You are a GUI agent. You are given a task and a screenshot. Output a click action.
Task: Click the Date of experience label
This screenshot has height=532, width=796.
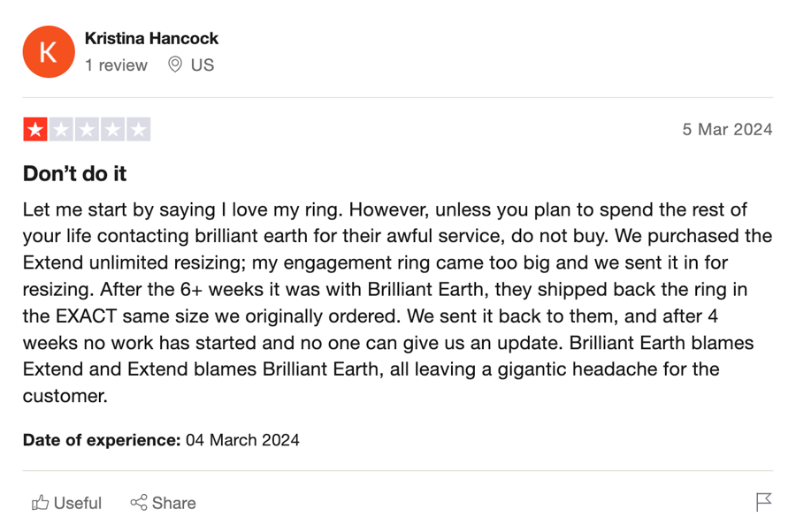[x=102, y=440]
